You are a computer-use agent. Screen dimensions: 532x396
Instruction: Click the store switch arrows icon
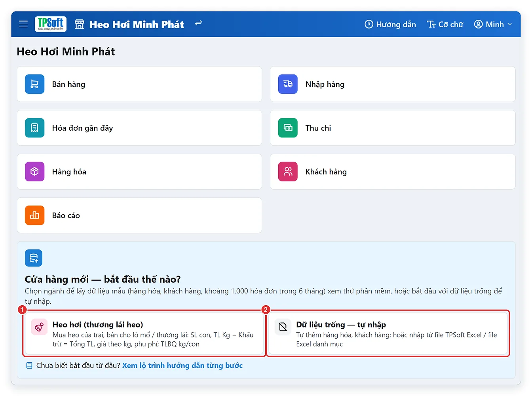pos(198,23)
